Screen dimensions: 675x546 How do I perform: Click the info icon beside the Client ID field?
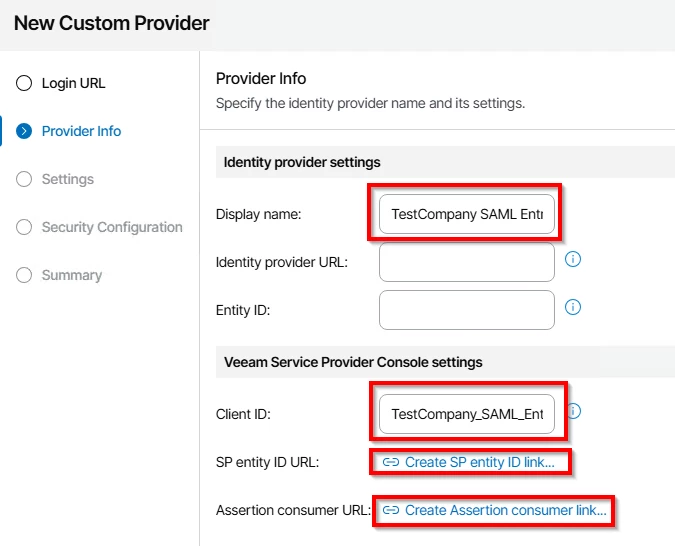pos(574,411)
